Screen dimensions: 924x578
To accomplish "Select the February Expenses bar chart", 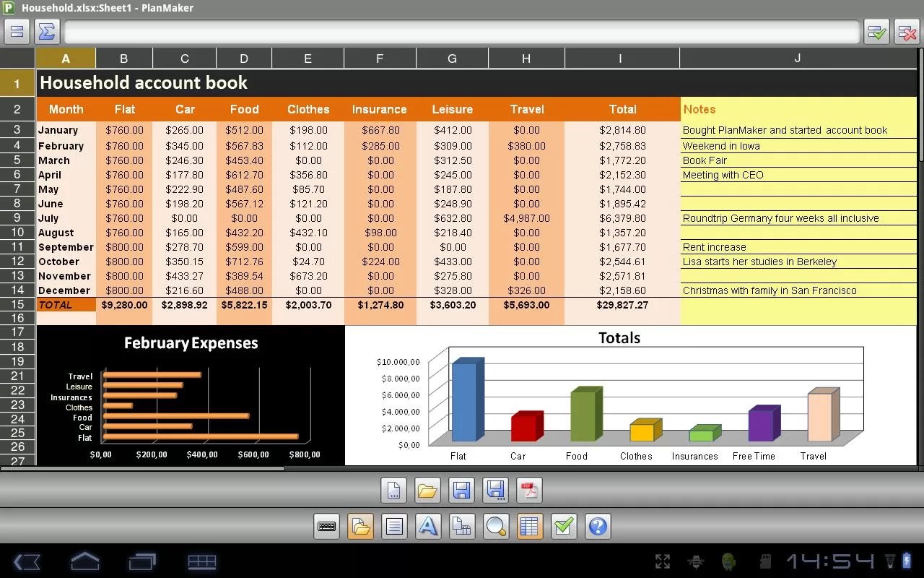I will pos(191,397).
